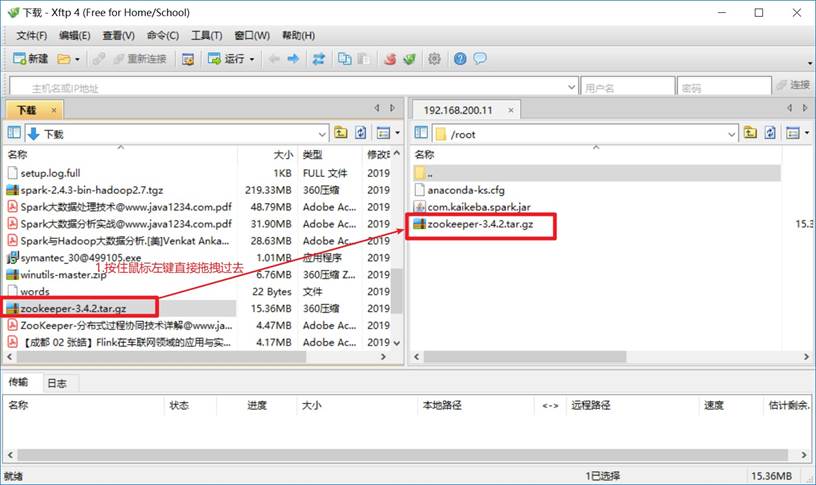Open the parent folder entry in remote pane

pos(597,173)
